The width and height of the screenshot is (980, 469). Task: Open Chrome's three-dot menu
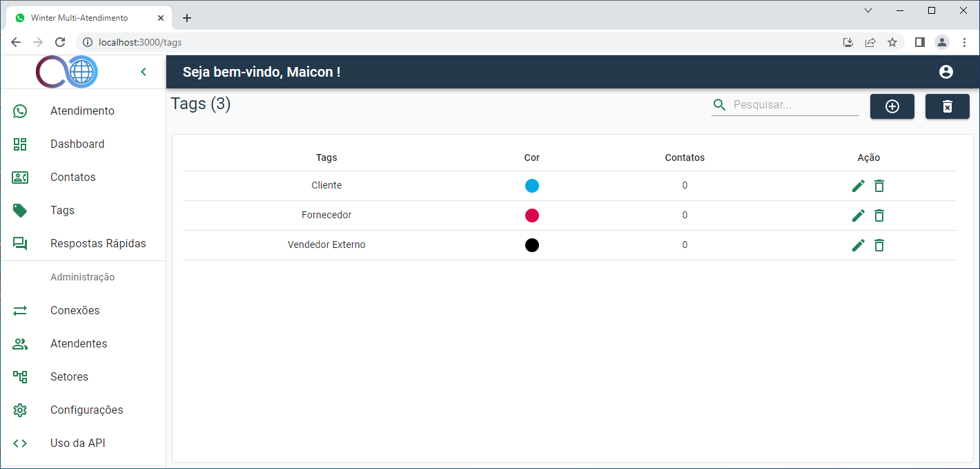[x=964, y=42]
